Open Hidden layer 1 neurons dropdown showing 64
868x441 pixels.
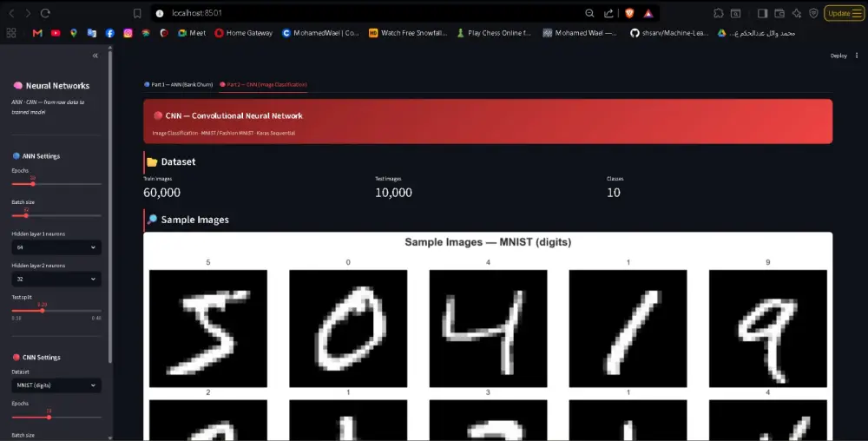56,247
